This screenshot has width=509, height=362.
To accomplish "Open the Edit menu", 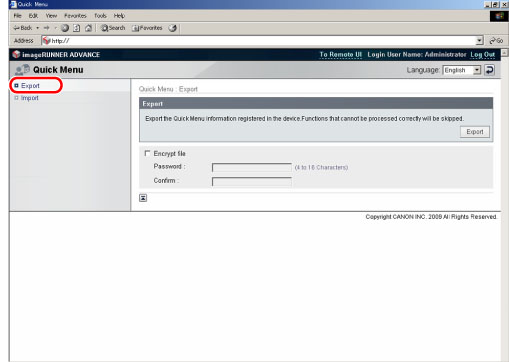I will click(33, 16).
